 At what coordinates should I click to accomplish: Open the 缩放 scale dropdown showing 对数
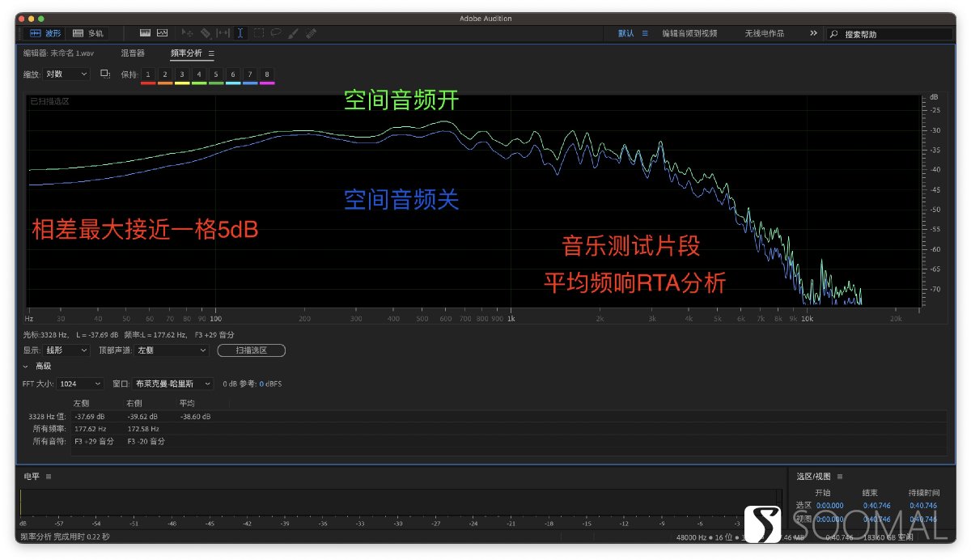(x=65, y=74)
